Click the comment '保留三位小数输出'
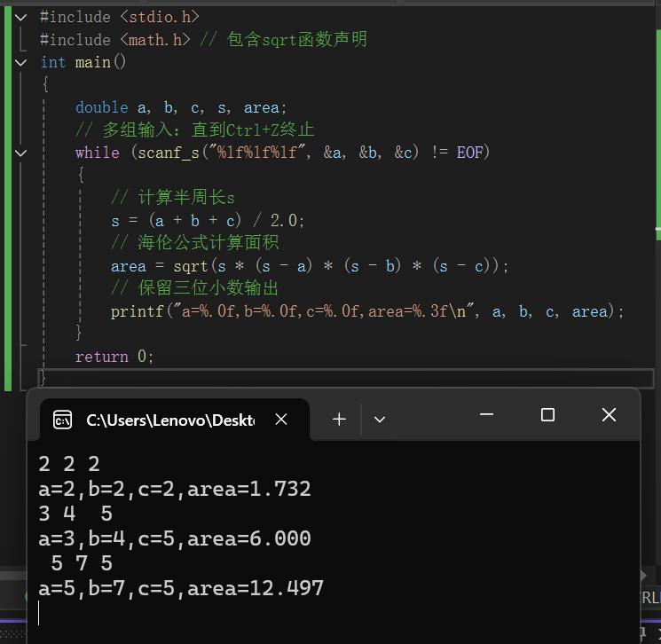Screen dimensions: 661x644 pos(195,288)
